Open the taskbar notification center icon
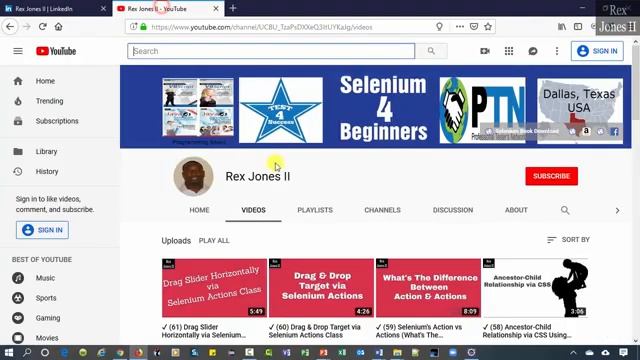 [x=623, y=353]
